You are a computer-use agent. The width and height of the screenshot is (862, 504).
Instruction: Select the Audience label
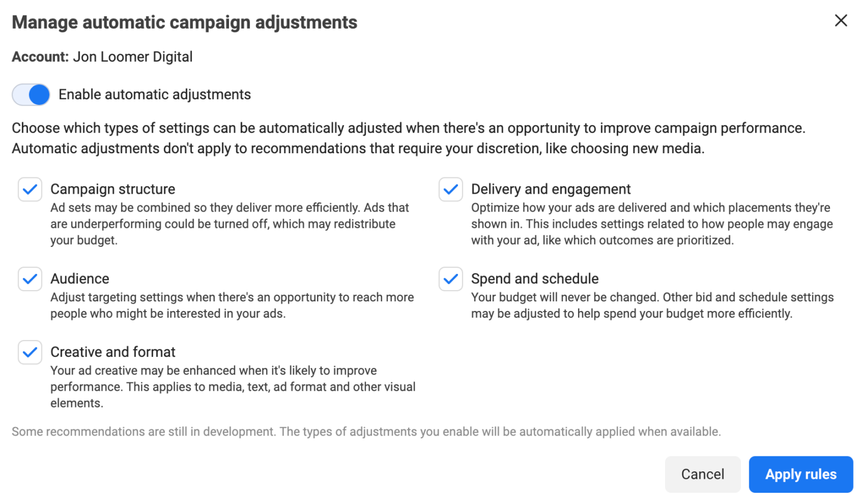click(x=80, y=278)
